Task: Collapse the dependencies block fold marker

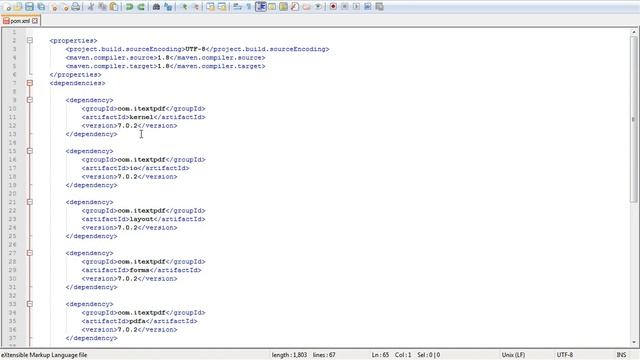Action: tap(30, 83)
